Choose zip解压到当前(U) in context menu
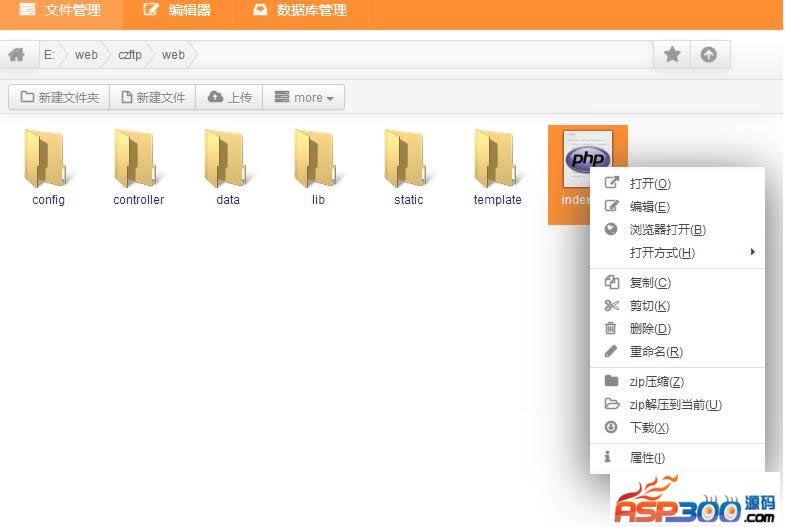The width and height of the screenshot is (785, 527). click(x=677, y=404)
